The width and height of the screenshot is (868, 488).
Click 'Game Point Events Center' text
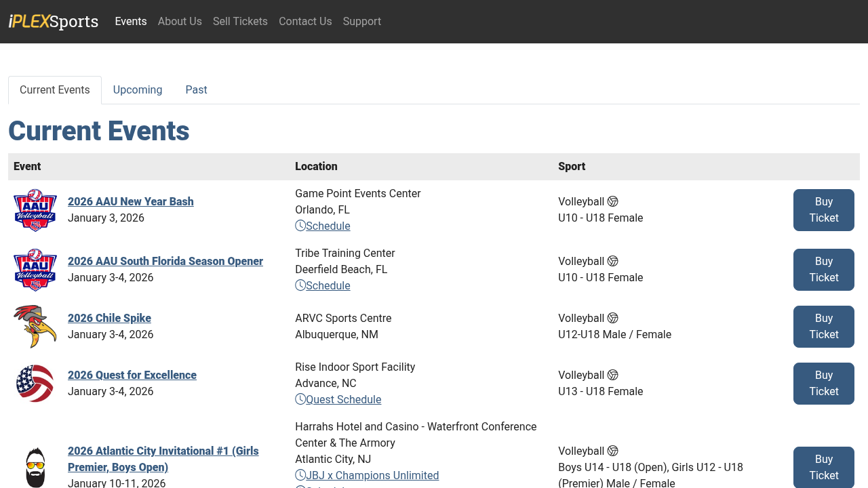[358, 193]
